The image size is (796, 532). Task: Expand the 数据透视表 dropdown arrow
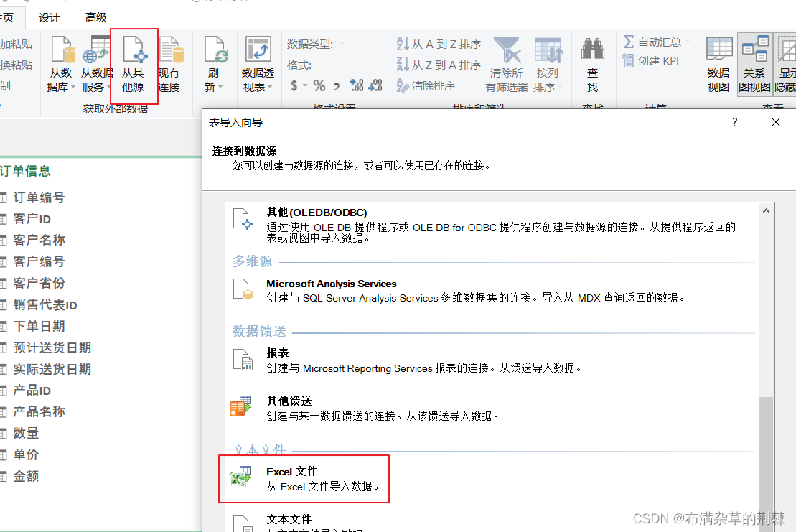pyautogui.click(x=270, y=88)
